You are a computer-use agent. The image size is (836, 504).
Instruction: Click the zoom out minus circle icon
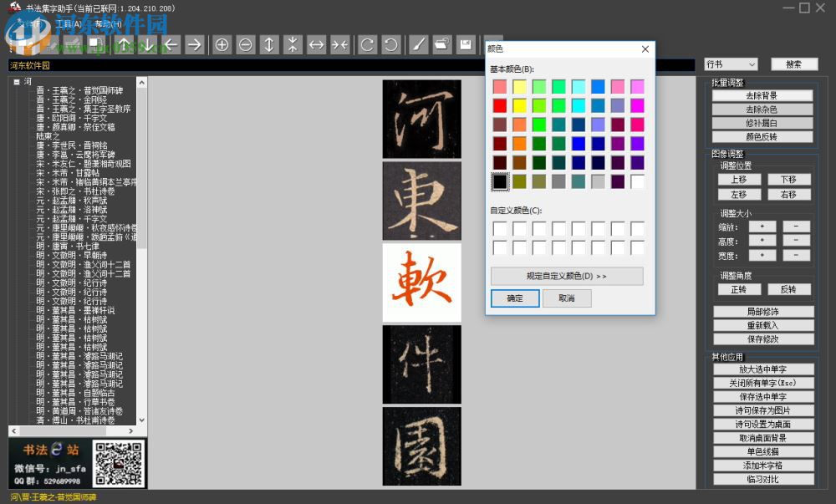(245, 45)
